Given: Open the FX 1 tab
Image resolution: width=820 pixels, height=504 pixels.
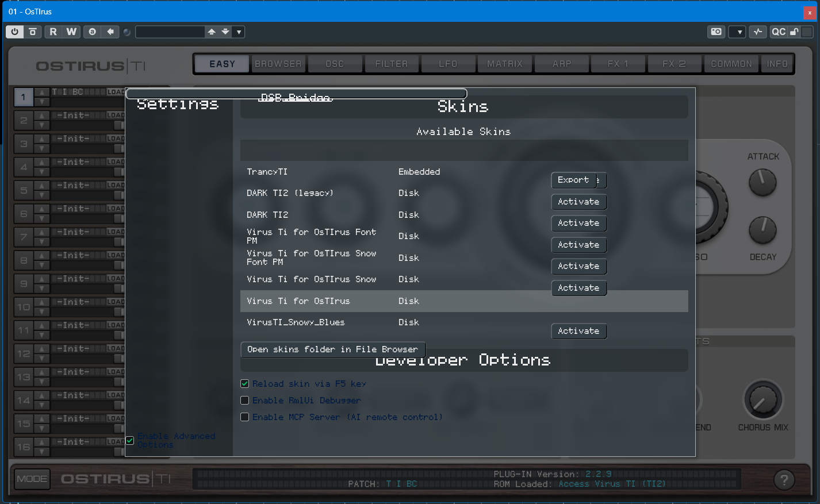Looking at the screenshot, I should coord(618,64).
